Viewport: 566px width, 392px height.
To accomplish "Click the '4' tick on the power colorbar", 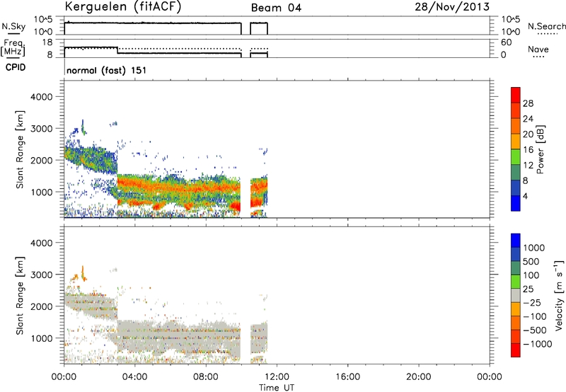I will [x=525, y=196].
